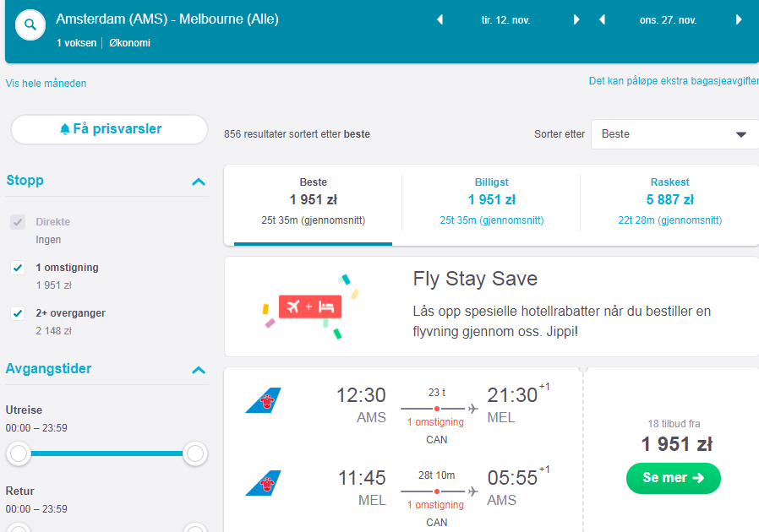Click the right Utreise time slider handle

[195, 453]
